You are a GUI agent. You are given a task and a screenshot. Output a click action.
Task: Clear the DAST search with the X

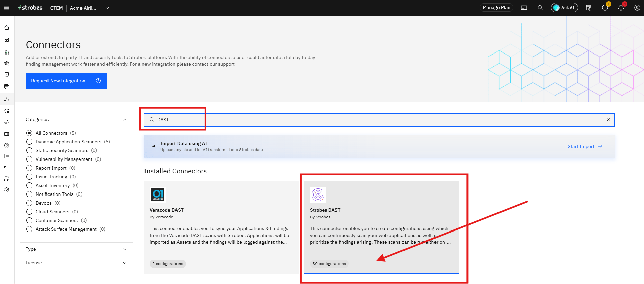point(608,120)
